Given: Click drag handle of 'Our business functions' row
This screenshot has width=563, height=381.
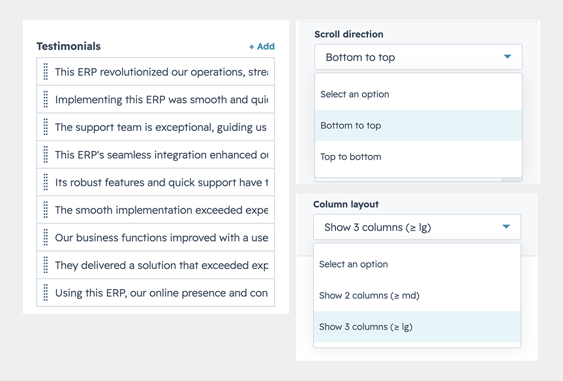Looking at the screenshot, I should [x=46, y=237].
